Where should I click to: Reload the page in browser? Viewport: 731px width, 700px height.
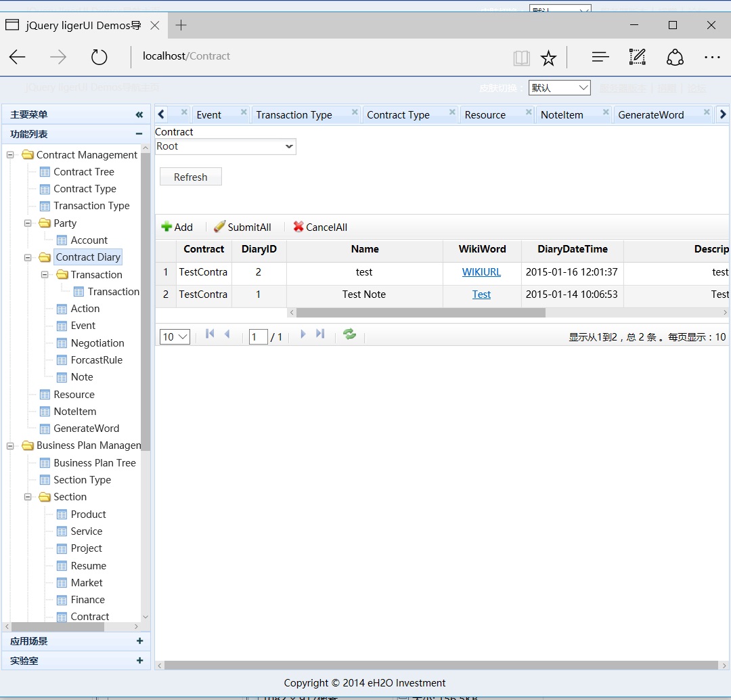tap(99, 57)
